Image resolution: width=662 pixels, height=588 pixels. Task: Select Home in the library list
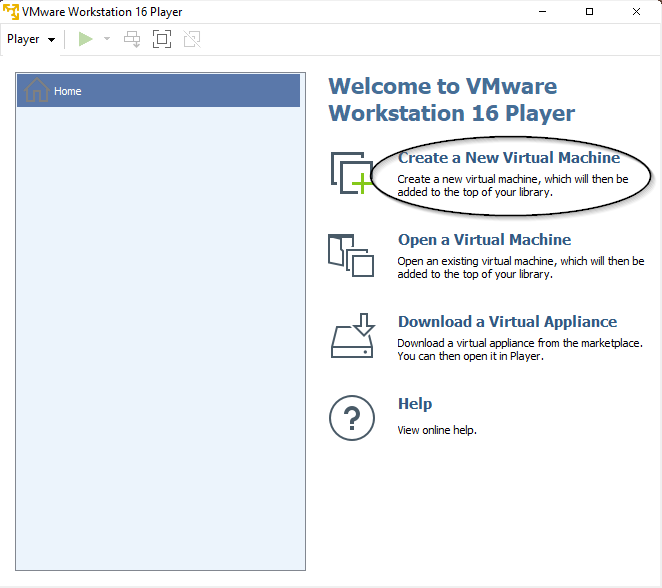click(158, 91)
